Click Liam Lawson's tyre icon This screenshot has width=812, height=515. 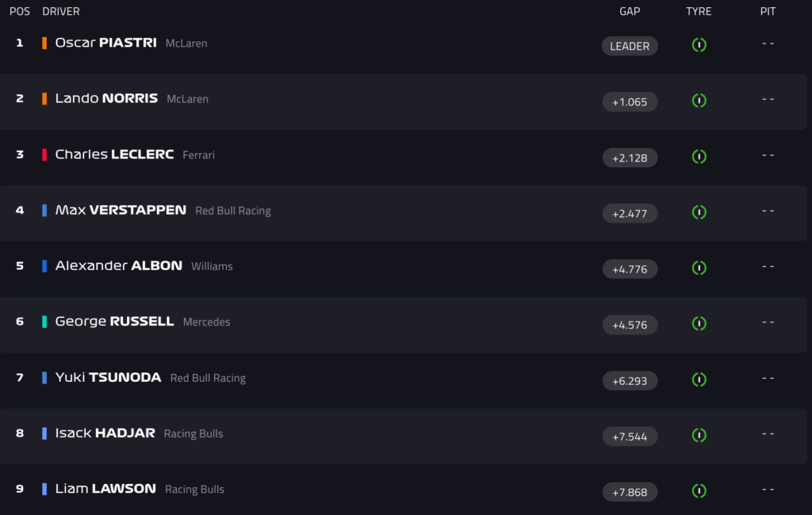[699, 491]
